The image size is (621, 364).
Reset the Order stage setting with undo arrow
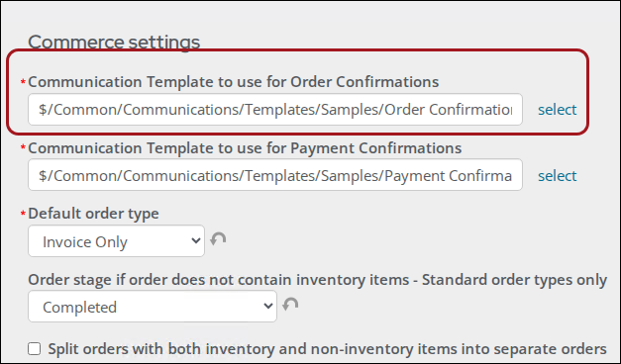[x=290, y=305]
